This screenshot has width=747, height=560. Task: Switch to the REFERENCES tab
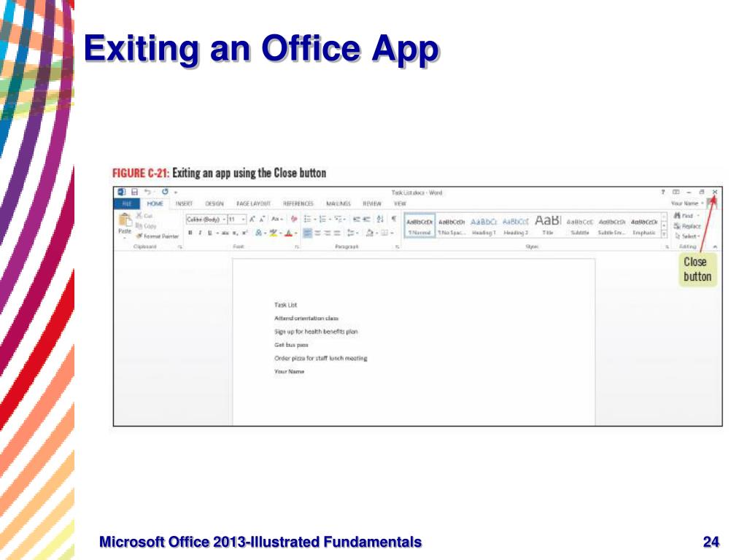click(298, 203)
